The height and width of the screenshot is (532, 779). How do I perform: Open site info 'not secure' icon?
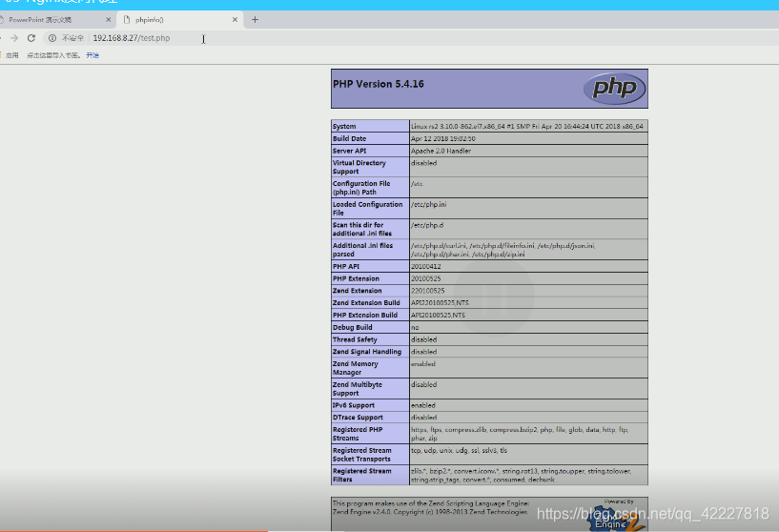click(52, 38)
